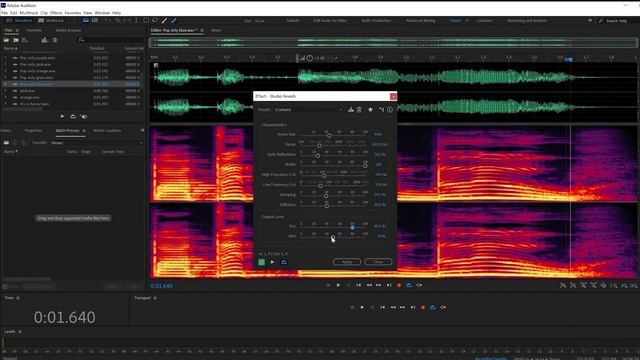Open file icon in Files panel
640x360 pixels.
coord(7,40)
